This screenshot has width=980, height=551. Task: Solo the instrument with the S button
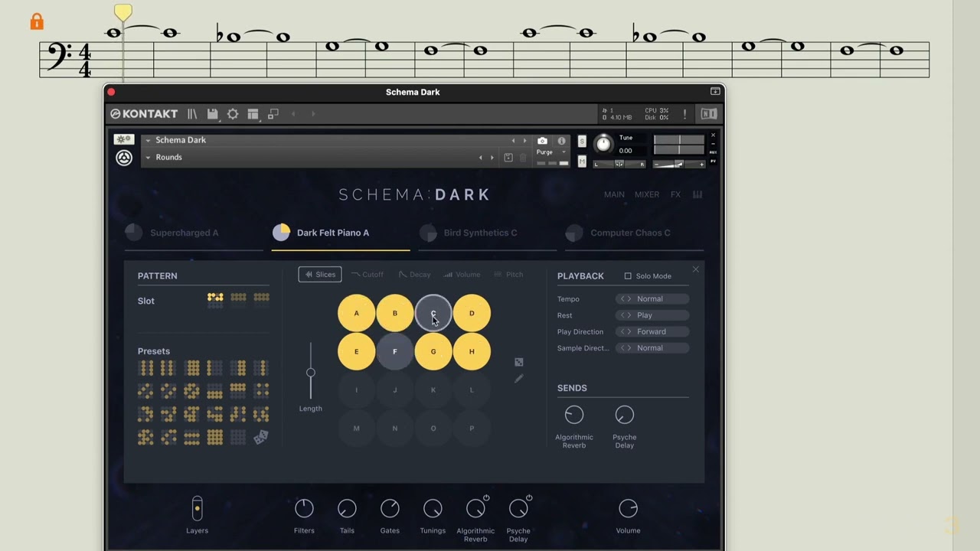582,142
